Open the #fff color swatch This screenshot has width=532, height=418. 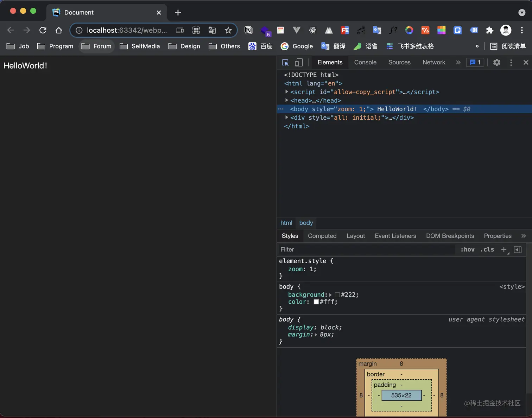click(316, 302)
